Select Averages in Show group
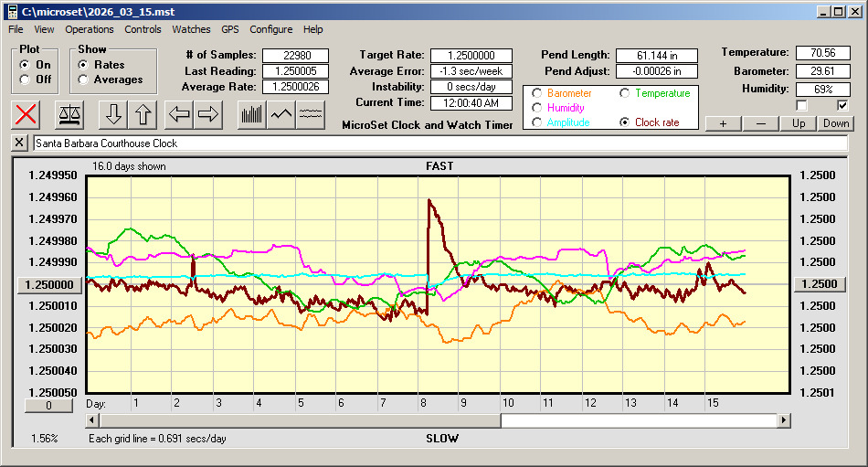 (x=83, y=80)
